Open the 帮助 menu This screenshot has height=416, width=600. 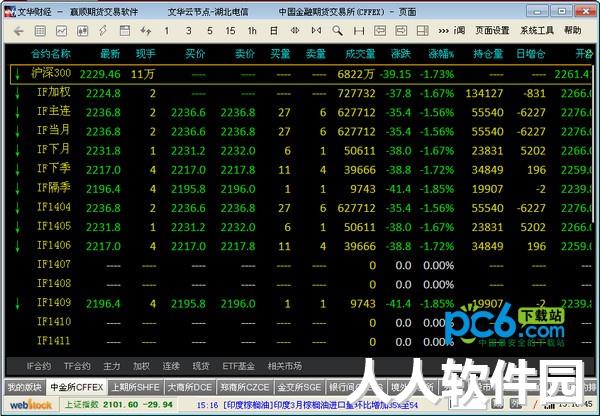[572, 31]
